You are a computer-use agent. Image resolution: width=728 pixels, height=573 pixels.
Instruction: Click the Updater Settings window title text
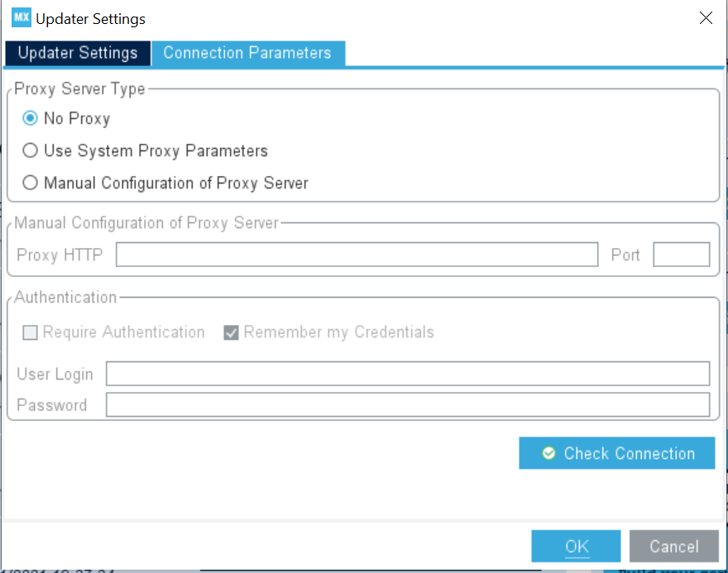(x=90, y=19)
